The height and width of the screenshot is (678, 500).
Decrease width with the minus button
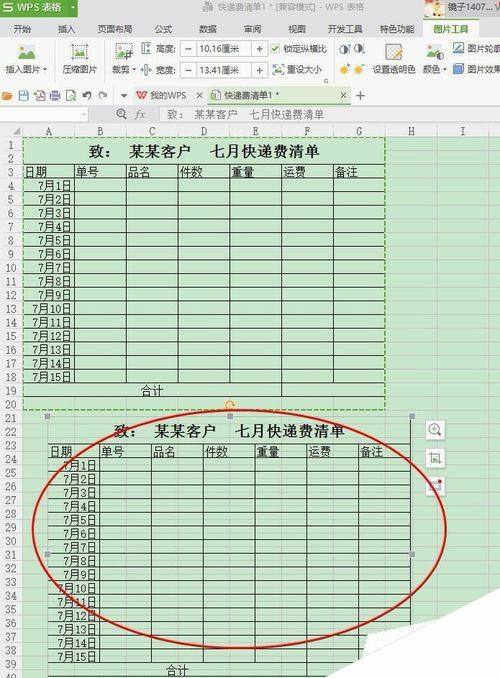coord(188,70)
